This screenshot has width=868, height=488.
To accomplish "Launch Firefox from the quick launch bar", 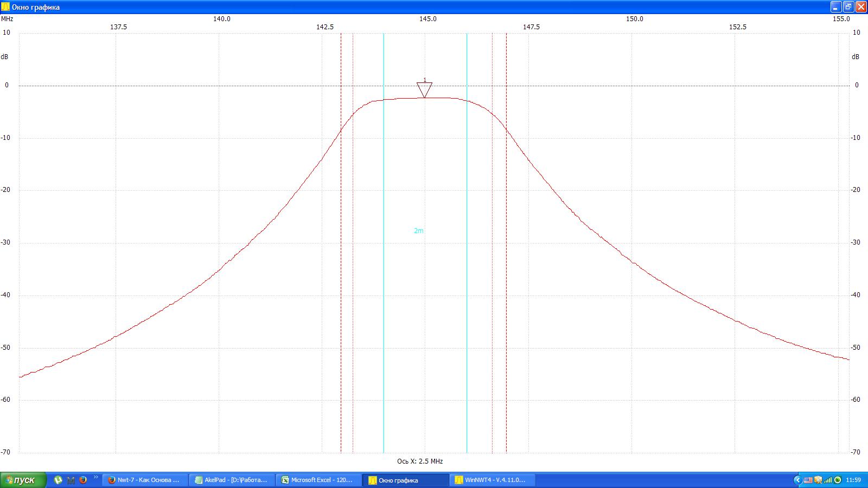I will click(83, 480).
